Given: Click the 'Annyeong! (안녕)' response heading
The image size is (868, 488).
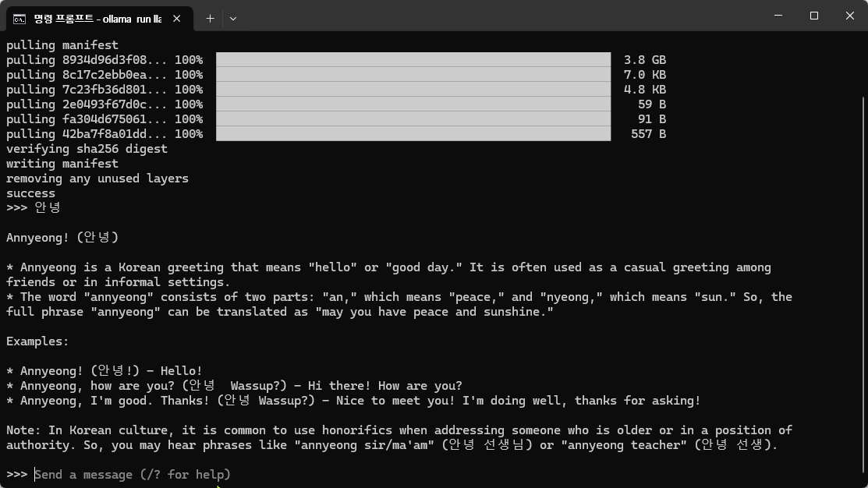Looking at the screenshot, I should click(x=62, y=237).
